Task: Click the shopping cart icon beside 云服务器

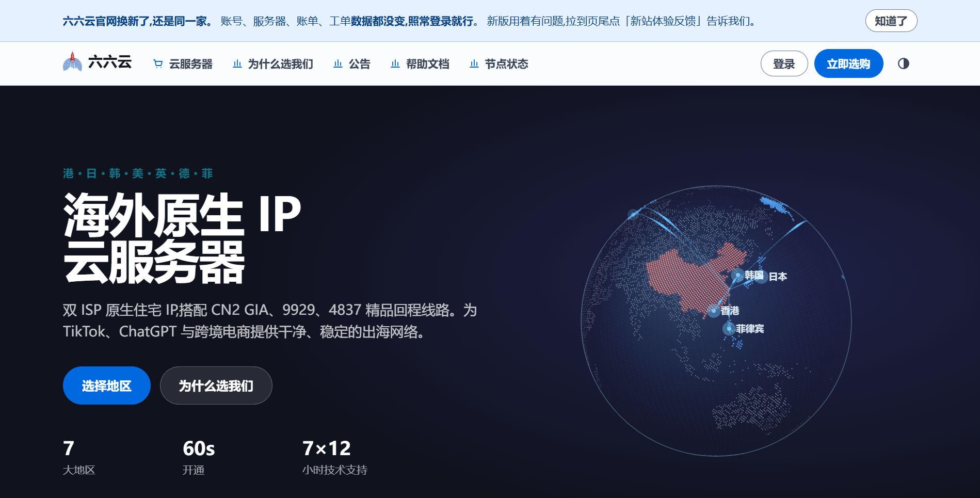Action: (x=158, y=64)
